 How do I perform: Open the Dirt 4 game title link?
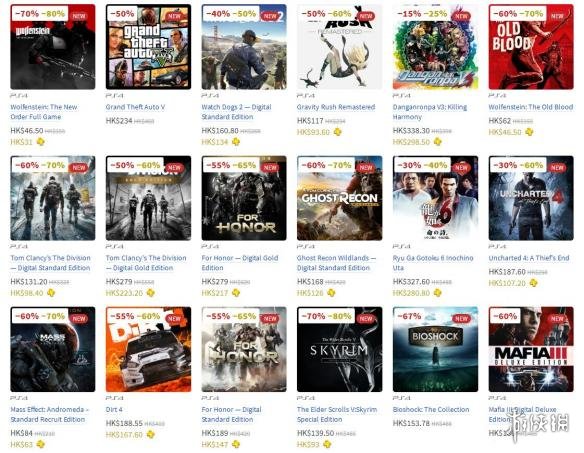[114, 409]
